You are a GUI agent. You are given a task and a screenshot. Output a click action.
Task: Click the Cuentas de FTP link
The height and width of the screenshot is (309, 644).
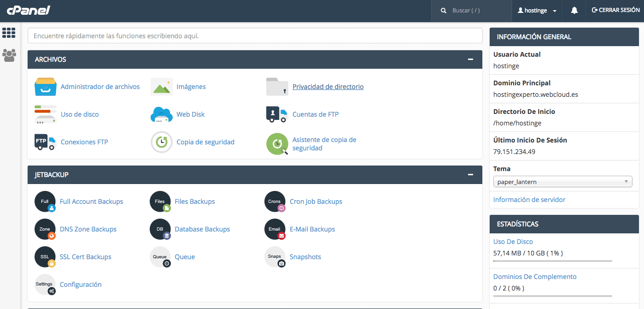[x=316, y=114]
